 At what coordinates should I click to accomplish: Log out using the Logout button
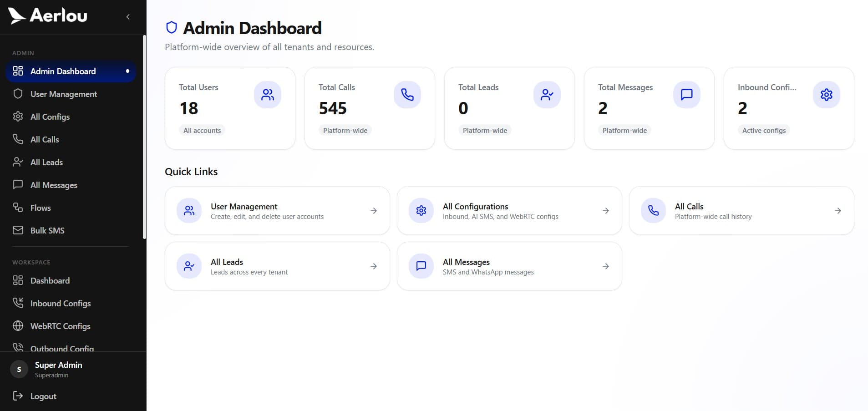point(43,396)
